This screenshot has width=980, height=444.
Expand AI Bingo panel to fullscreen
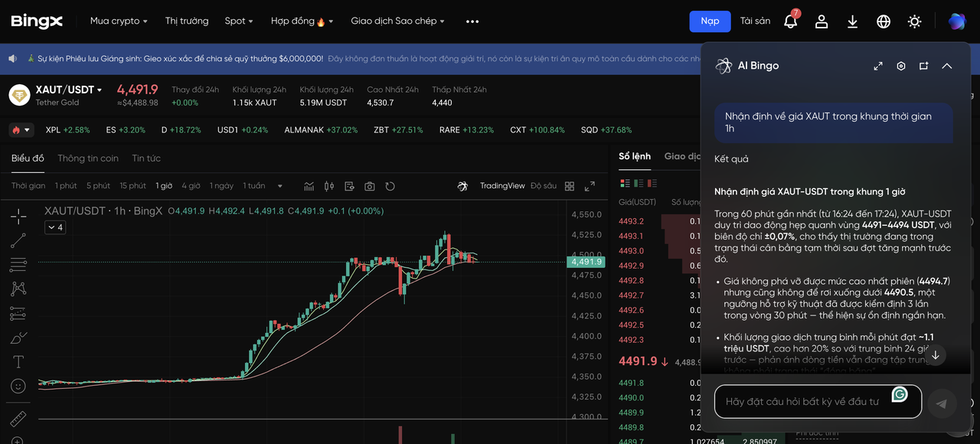(x=878, y=66)
